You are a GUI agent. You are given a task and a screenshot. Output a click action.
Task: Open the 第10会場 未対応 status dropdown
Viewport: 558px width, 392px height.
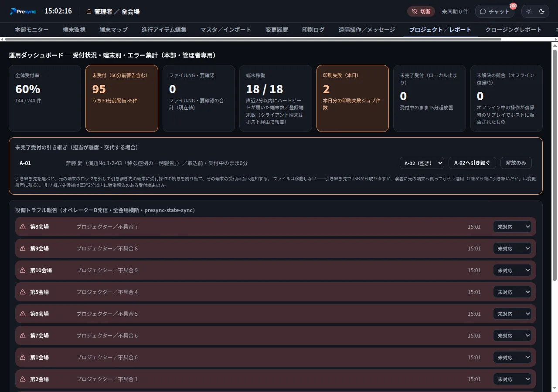pyautogui.click(x=512, y=270)
